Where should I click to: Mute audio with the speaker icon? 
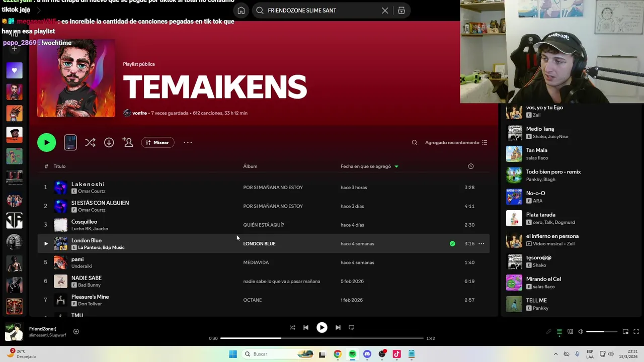[x=581, y=332]
